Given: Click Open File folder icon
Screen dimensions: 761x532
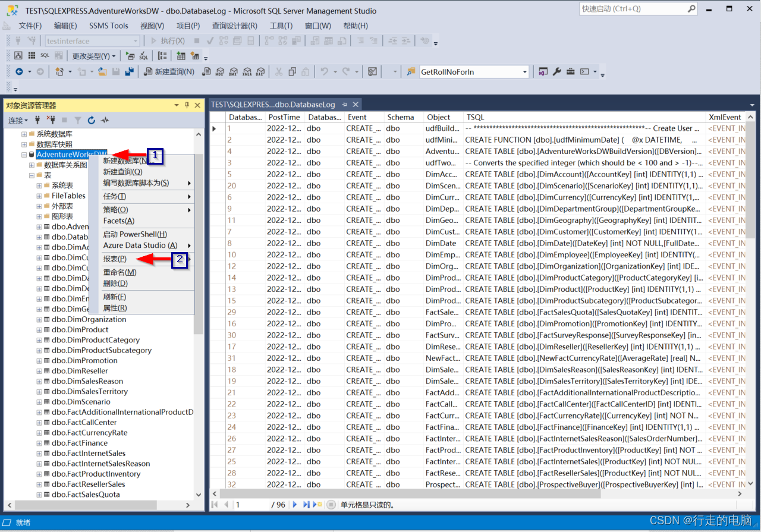Looking at the screenshot, I should click(102, 71).
